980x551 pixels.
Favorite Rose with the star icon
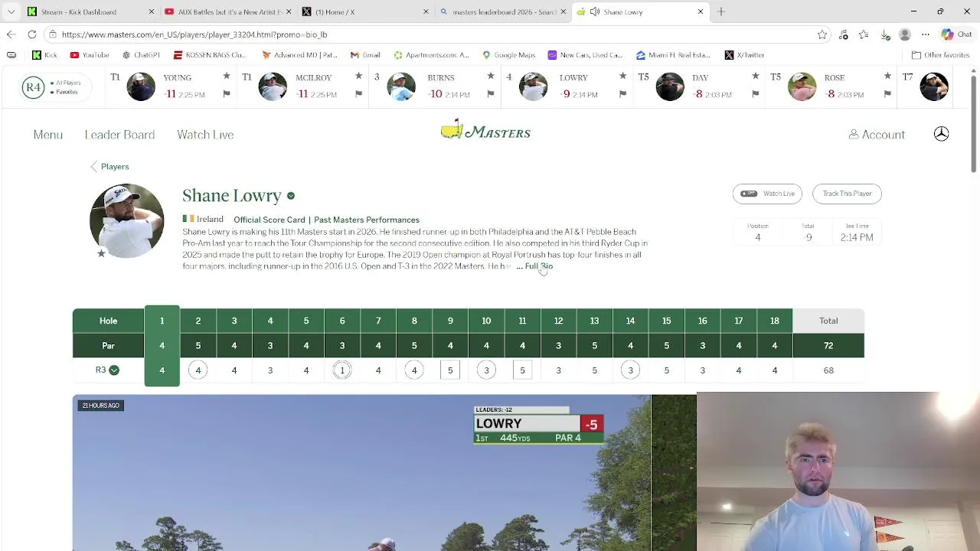click(x=887, y=76)
